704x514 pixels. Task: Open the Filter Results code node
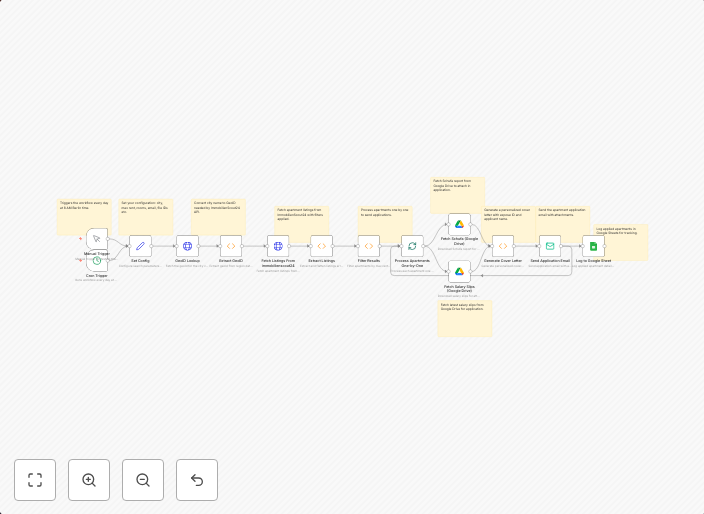pyautogui.click(x=369, y=246)
